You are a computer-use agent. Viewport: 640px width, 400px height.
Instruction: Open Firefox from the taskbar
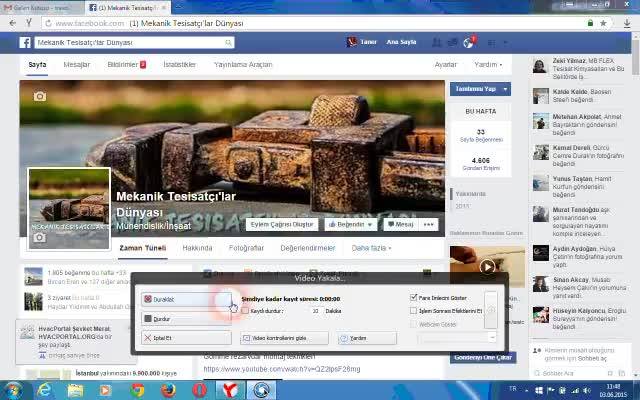(168, 391)
